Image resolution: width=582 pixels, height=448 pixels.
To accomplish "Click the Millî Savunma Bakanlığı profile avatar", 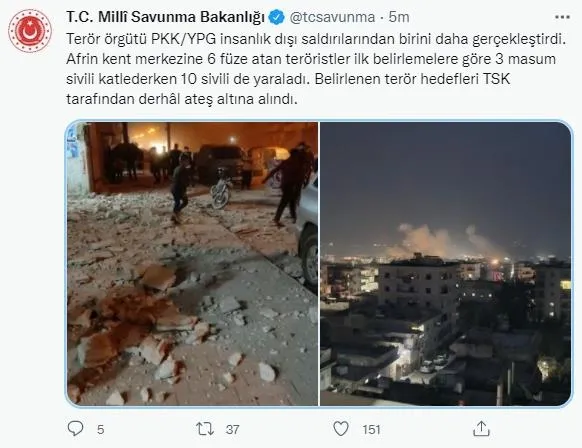I will click(30, 31).
